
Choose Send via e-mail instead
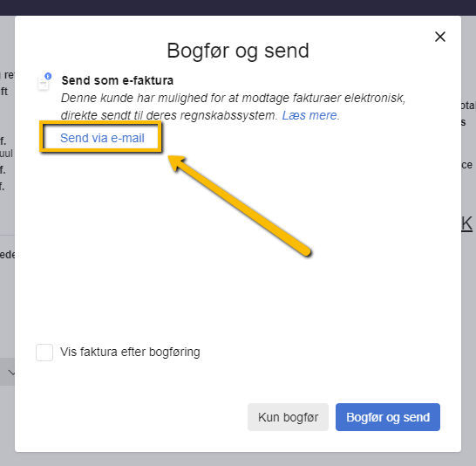(102, 138)
